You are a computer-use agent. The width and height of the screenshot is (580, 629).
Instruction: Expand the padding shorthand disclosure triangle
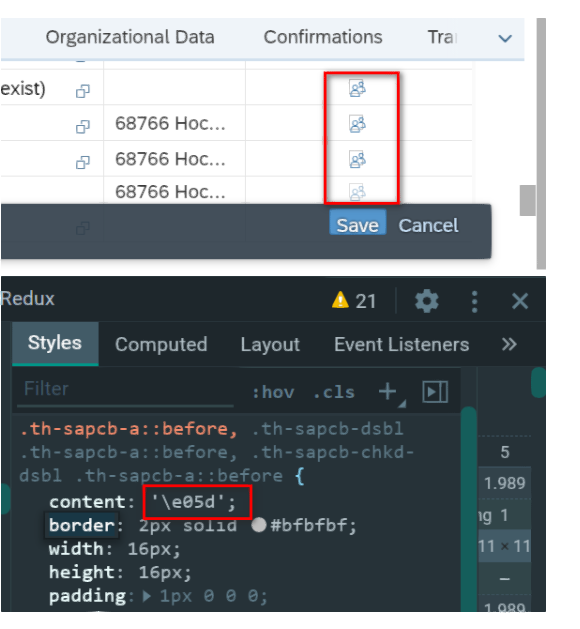pyautogui.click(x=147, y=597)
